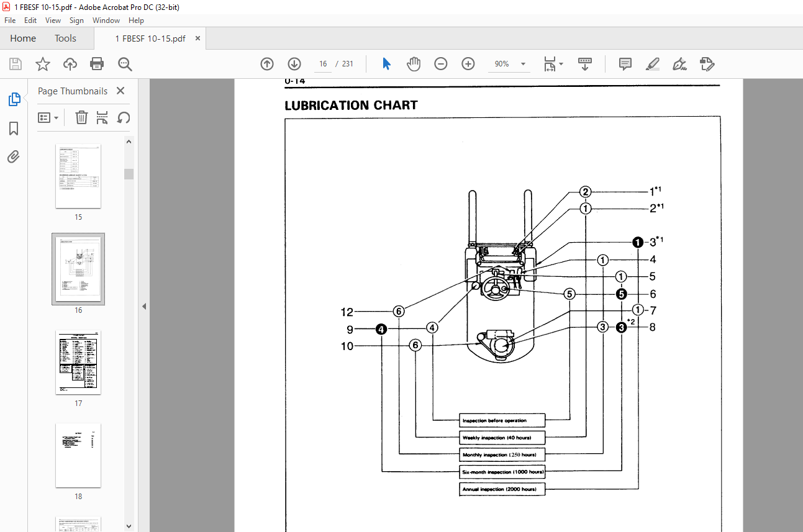Click the page number input field
This screenshot has height=532, width=803.
click(323, 64)
